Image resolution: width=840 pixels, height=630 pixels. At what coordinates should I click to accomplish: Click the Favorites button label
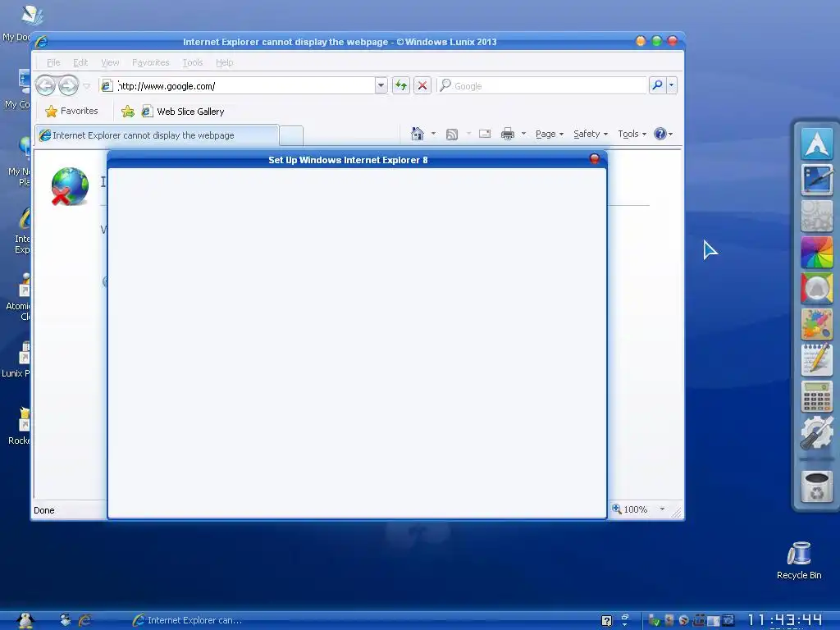[x=80, y=111]
